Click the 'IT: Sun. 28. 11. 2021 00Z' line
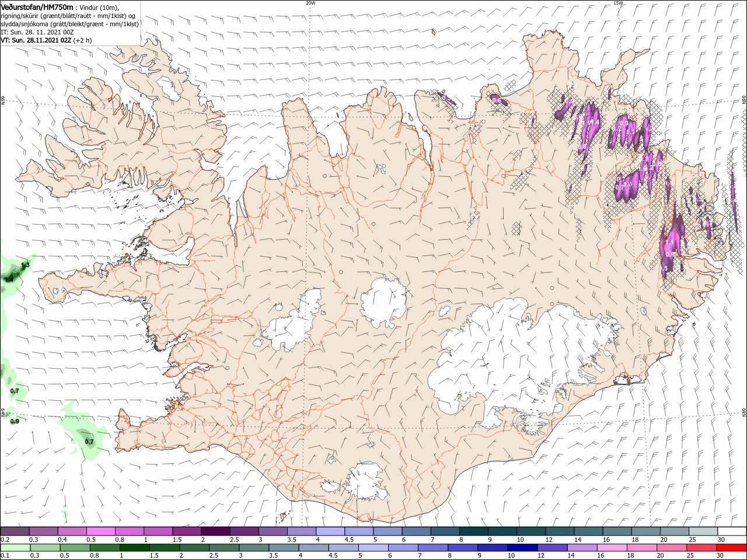 pyautogui.click(x=37, y=32)
